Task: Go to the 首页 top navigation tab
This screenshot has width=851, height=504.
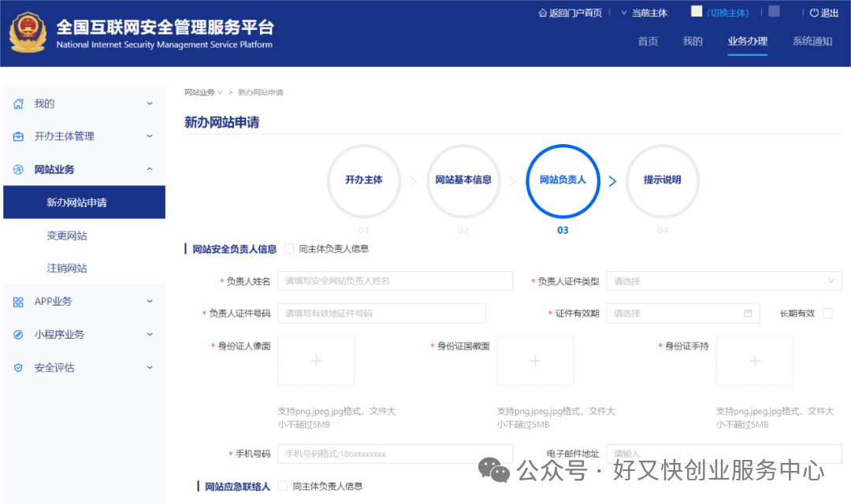Action: pos(648,41)
